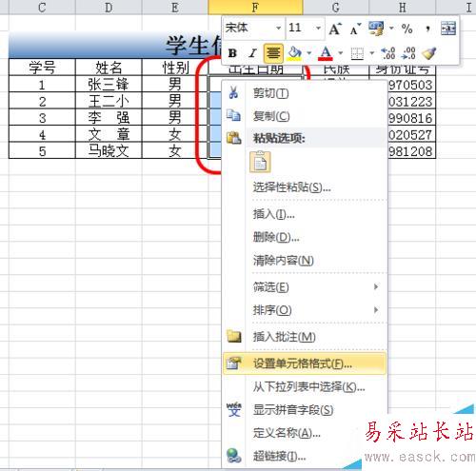476x471 pixels.
Task: Decrease font size with small A
Action: [x=355, y=29]
